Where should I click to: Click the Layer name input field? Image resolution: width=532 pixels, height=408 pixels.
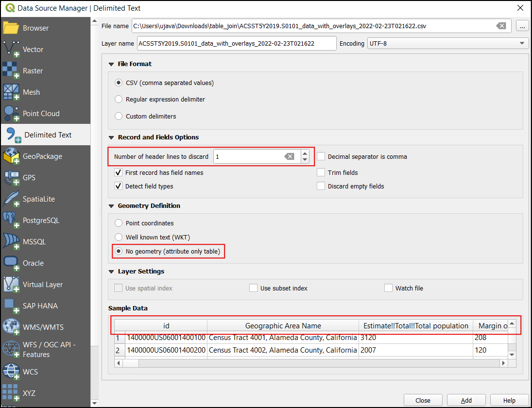(x=236, y=43)
